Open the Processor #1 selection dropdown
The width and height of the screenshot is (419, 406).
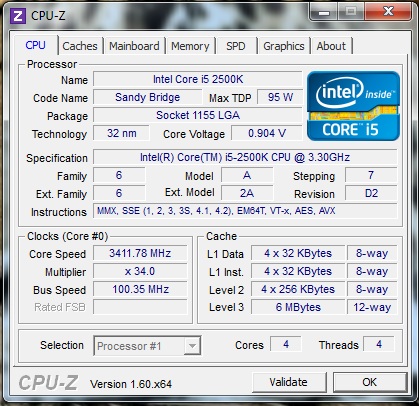click(147, 346)
